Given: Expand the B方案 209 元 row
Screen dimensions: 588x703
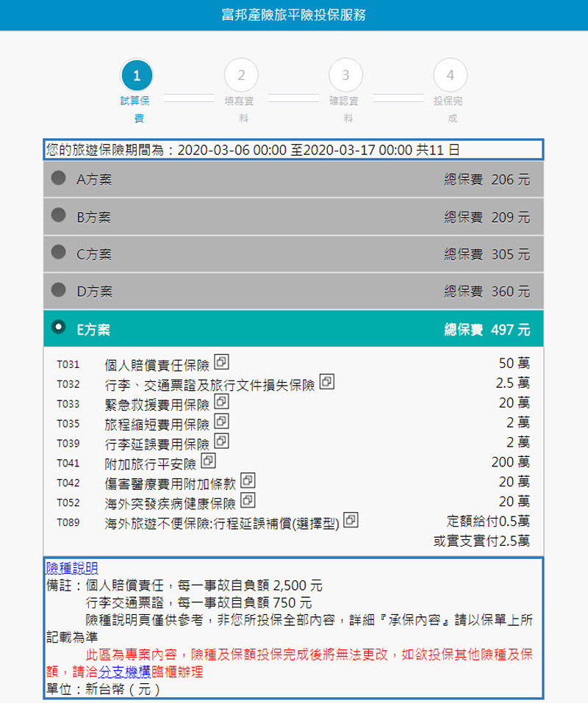Looking at the screenshot, I should click(x=293, y=217).
